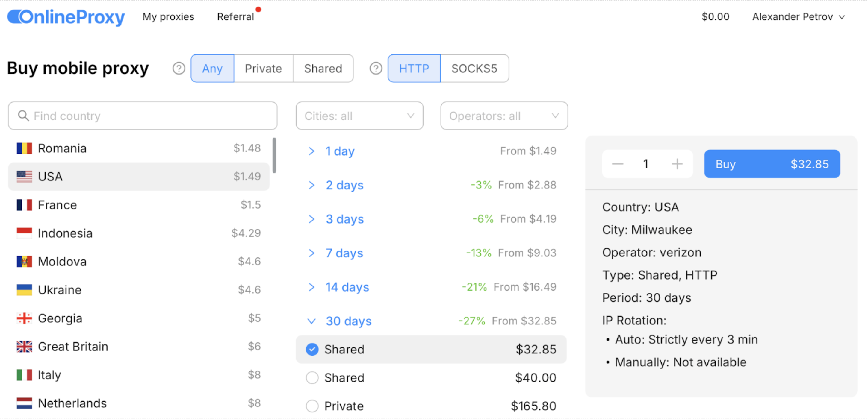The image size is (868, 419).
Task: Increase quantity with the plus icon
Action: (x=677, y=164)
